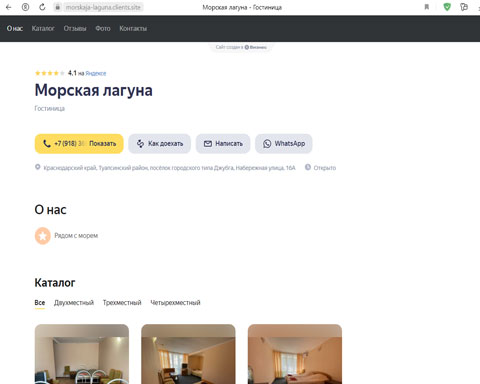Bookmark page with bookmark icon

pyautogui.click(x=427, y=7)
